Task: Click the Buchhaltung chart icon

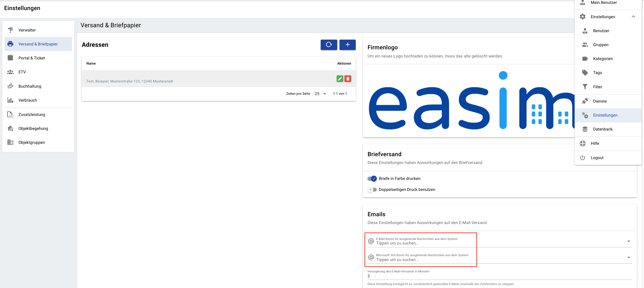Action: (x=10, y=86)
